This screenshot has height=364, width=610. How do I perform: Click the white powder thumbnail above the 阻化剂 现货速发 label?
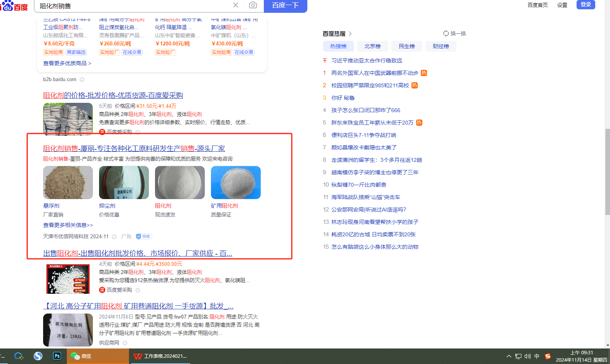point(180,182)
